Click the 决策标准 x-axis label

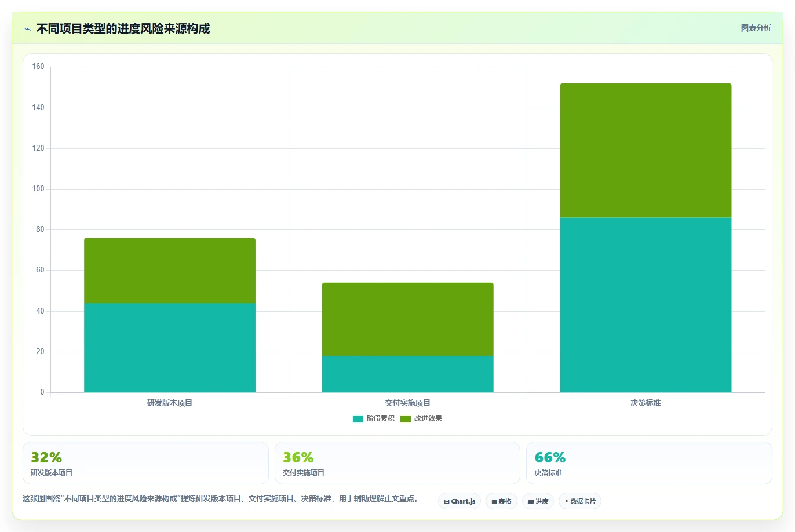click(x=646, y=403)
